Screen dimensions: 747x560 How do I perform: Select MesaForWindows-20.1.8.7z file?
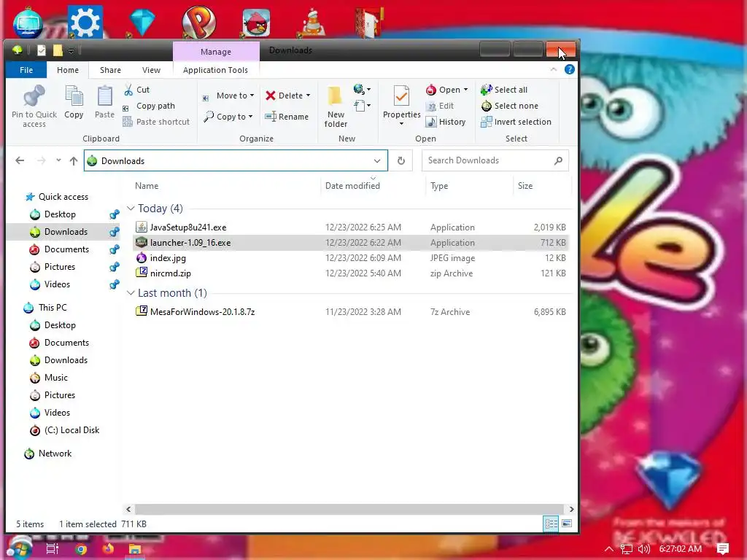point(203,312)
